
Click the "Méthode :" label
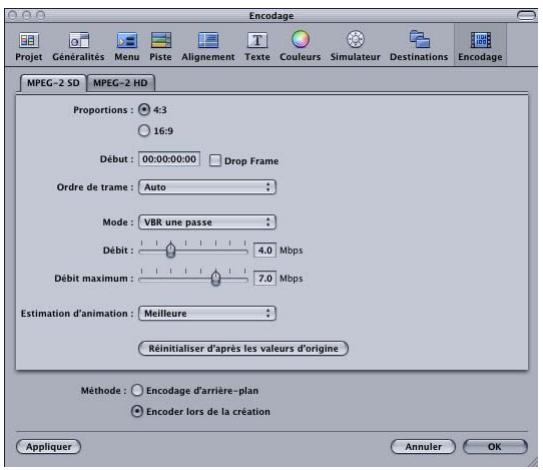[104, 391]
